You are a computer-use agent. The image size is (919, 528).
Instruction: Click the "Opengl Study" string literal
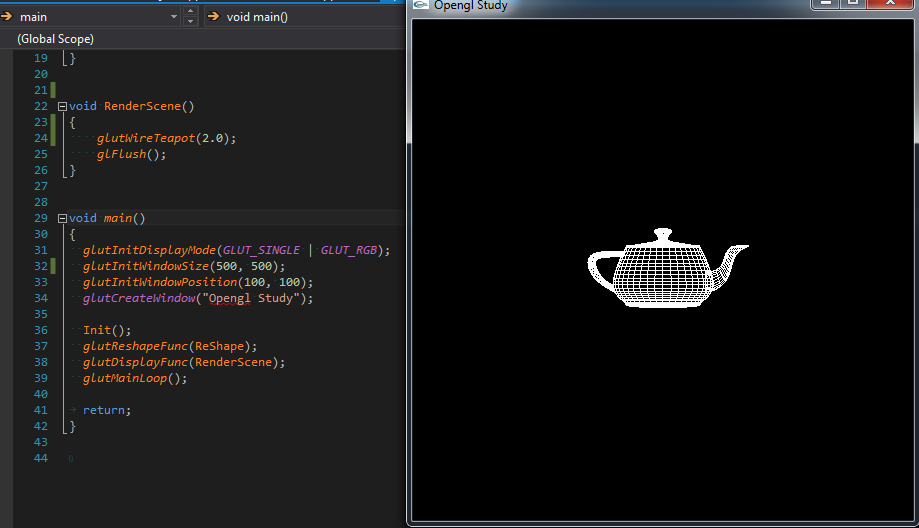[251, 298]
